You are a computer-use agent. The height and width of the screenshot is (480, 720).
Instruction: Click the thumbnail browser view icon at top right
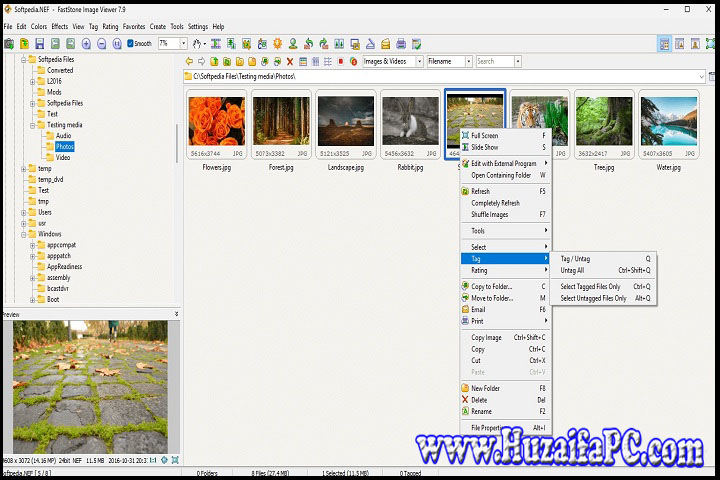(x=664, y=44)
